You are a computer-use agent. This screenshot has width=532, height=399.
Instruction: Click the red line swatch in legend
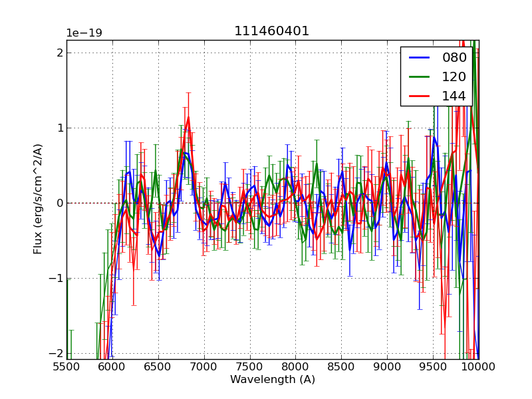point(419,96)
